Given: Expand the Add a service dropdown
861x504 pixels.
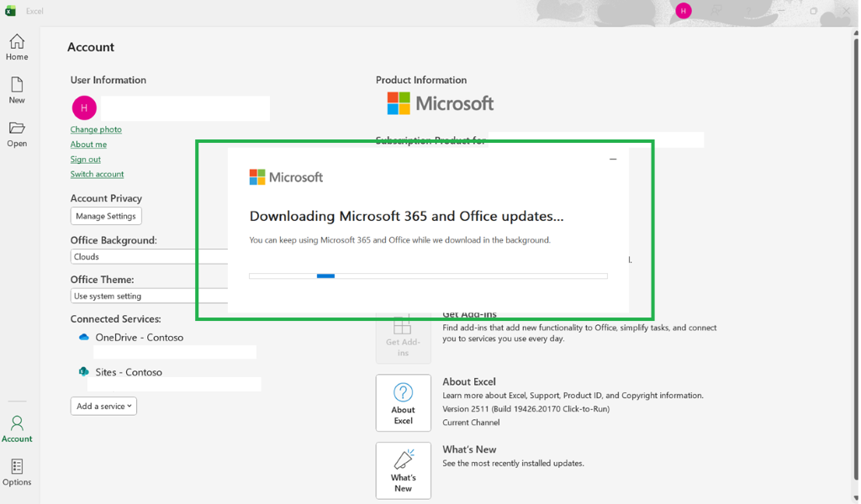Looking at the screenshot, I should [x=103, y=406].
